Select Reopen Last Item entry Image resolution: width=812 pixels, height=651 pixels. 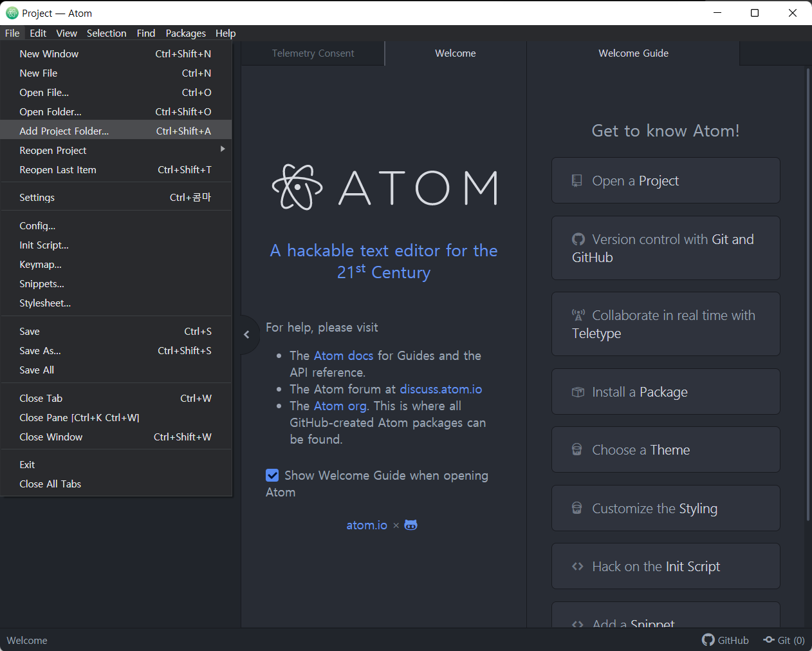point(116,170)
